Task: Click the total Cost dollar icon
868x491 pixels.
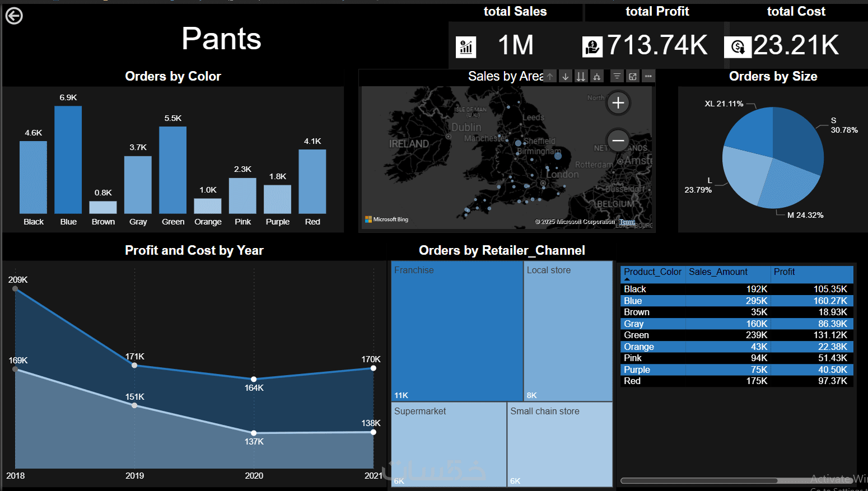Action: click(x=738, y=47)
